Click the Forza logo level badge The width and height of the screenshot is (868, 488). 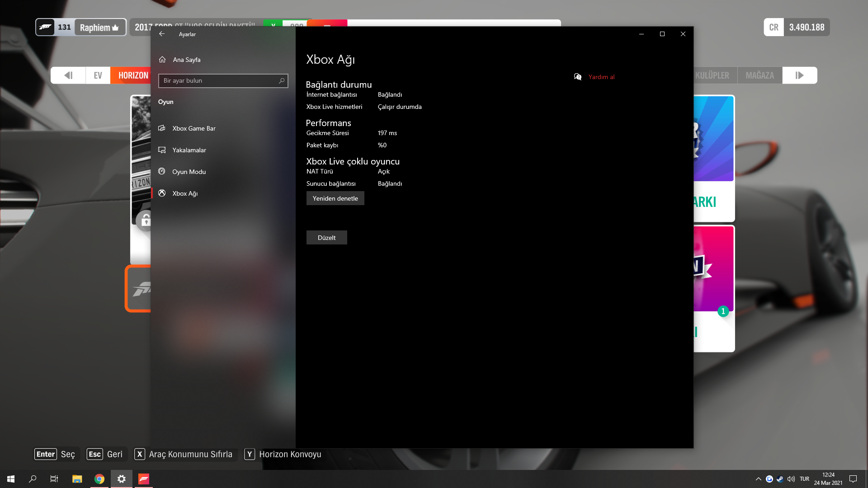[x=45, y=27]
